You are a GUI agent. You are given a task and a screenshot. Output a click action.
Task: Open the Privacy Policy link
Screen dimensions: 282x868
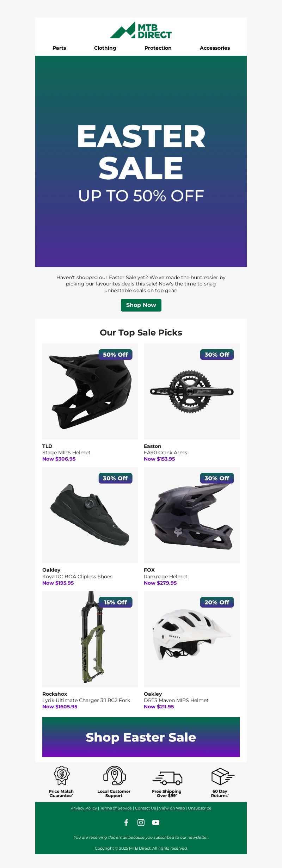pyautogui.click(x=84, y=808)
